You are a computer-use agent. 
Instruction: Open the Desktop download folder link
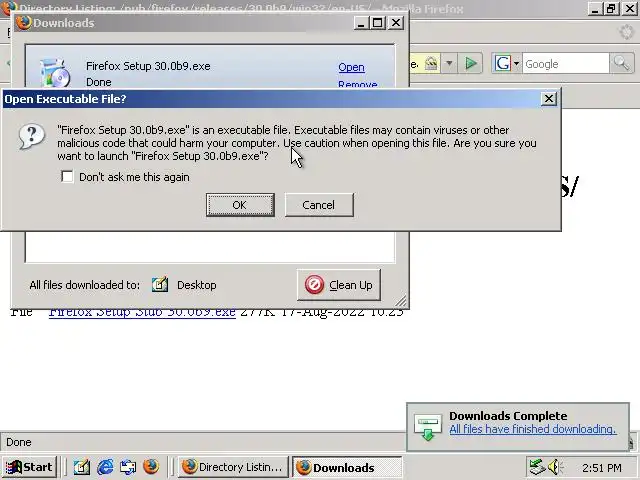[196, 285]
